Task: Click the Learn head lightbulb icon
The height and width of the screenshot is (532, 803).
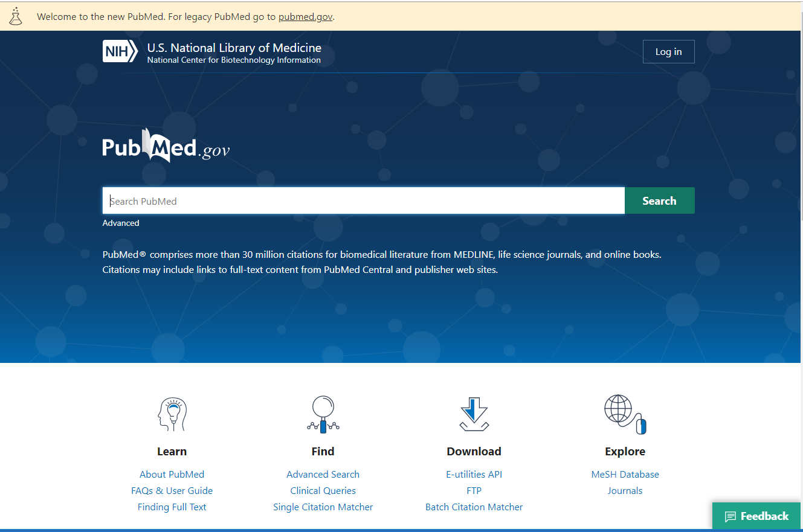Action: click(x=172, y=414)
